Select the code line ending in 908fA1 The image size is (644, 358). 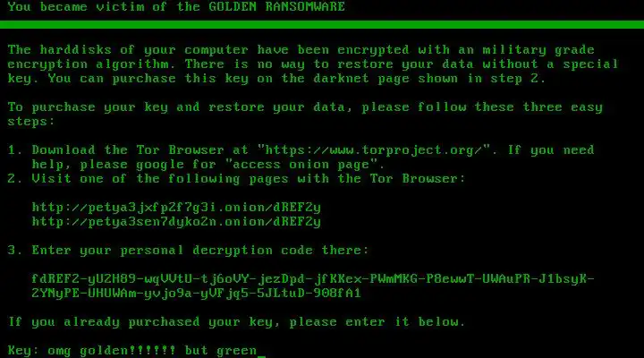[196, 294]
